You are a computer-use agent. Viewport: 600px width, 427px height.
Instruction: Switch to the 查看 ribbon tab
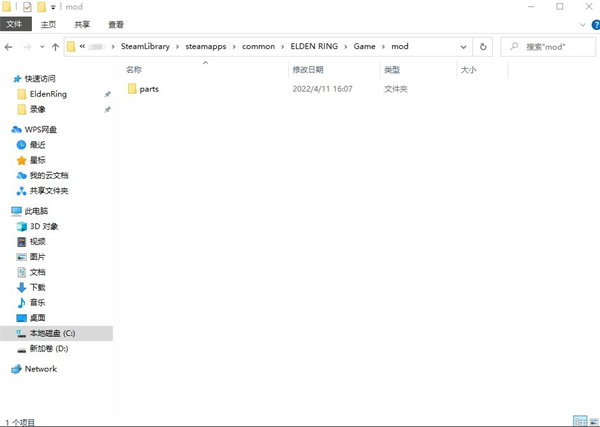(x=116, y=24)
